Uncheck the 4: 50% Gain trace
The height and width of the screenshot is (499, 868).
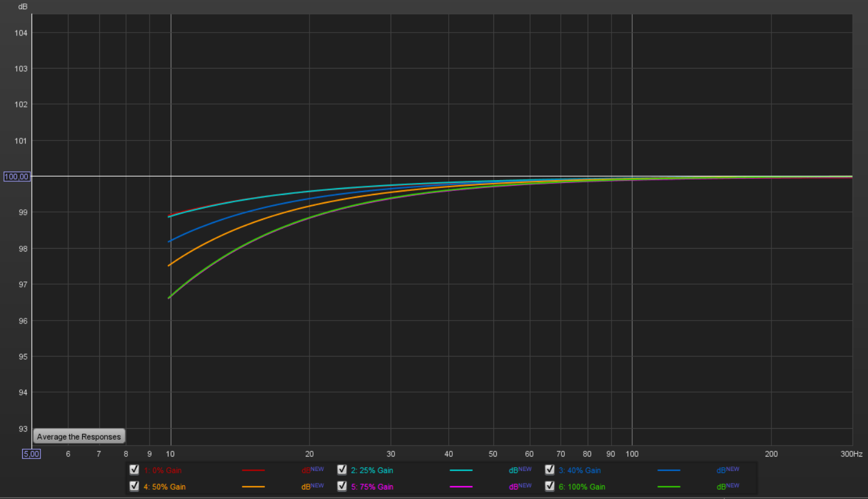pos(134,486)
